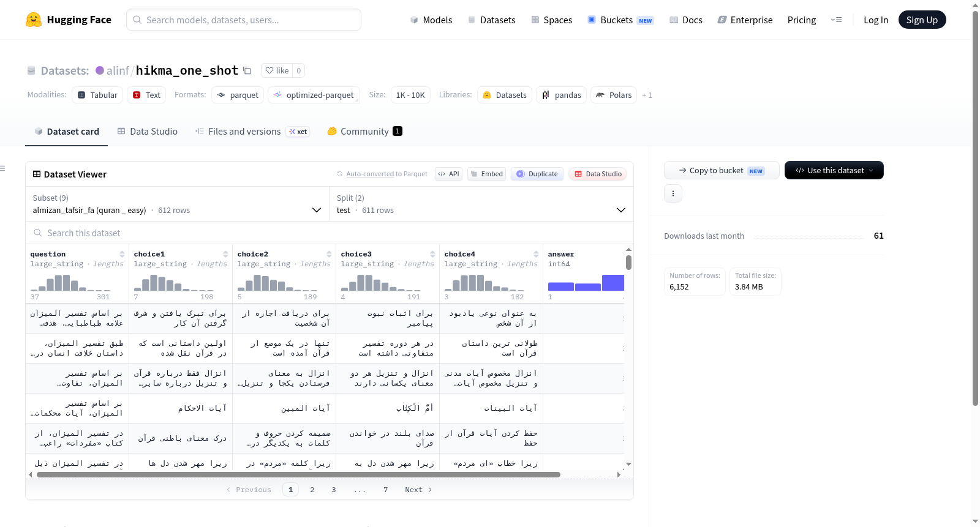
Task: Select the Datasets library tag
Action: coord(505,95)
